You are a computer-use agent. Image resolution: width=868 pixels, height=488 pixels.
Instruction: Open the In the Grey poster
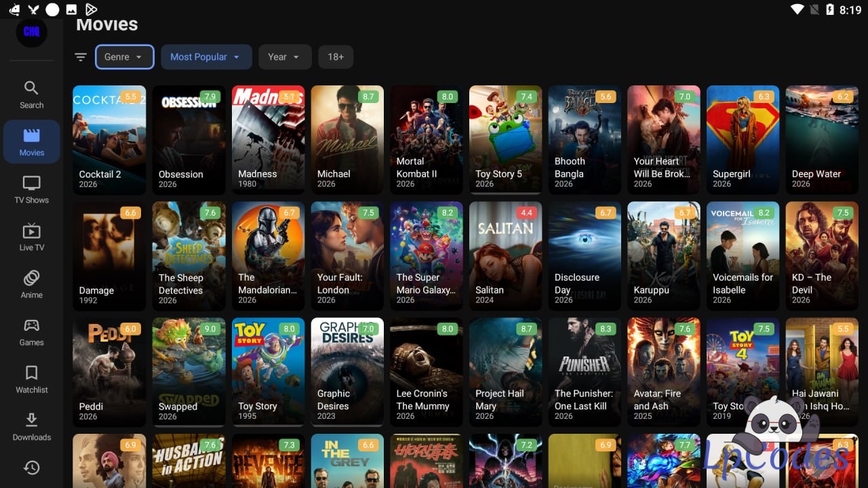point(347,461)
